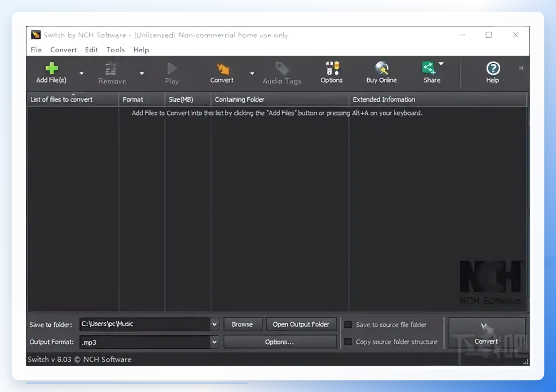Show more toolbar items via overflow chevron
The height and width of the screenshot is (392, 556).
click(521, 68)
